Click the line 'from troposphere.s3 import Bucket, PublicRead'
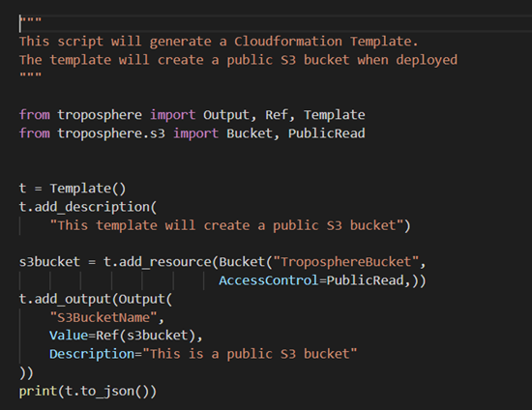 [x=192, y=133]
